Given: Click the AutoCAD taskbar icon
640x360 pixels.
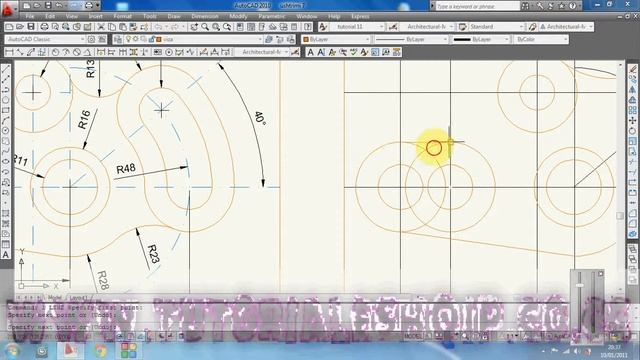Looking at the screenshot, I should (x=70, y=351).
